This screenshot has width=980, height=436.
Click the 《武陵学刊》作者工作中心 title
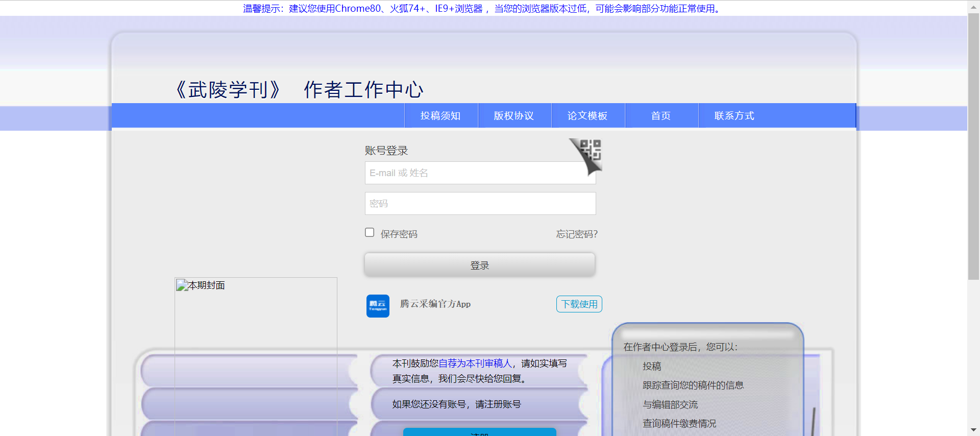click(300, 90)
